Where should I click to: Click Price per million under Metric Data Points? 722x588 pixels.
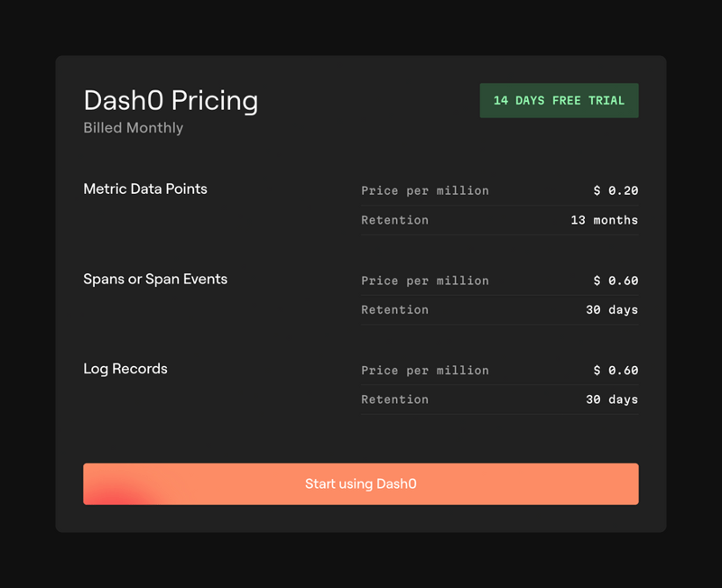click(424, 190)
